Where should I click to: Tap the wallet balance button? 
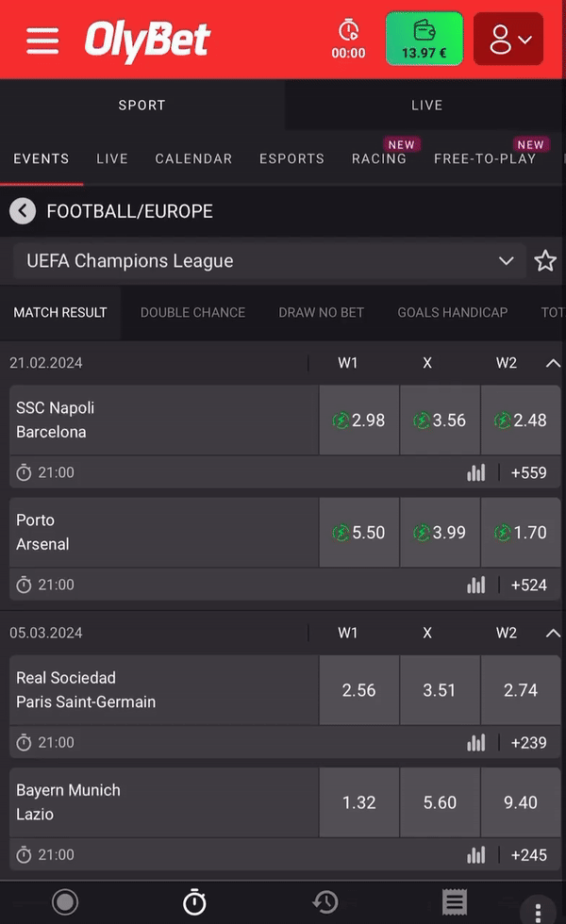click(x=424, y=40)
